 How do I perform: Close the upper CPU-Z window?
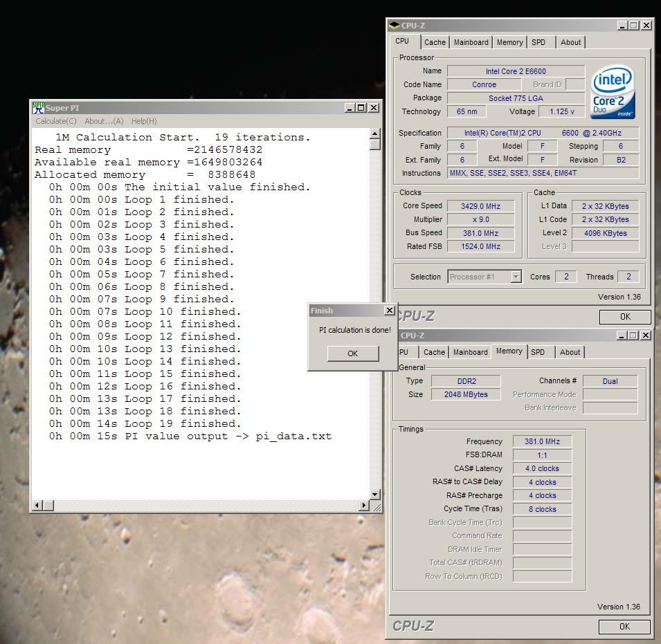pos(646,26)
